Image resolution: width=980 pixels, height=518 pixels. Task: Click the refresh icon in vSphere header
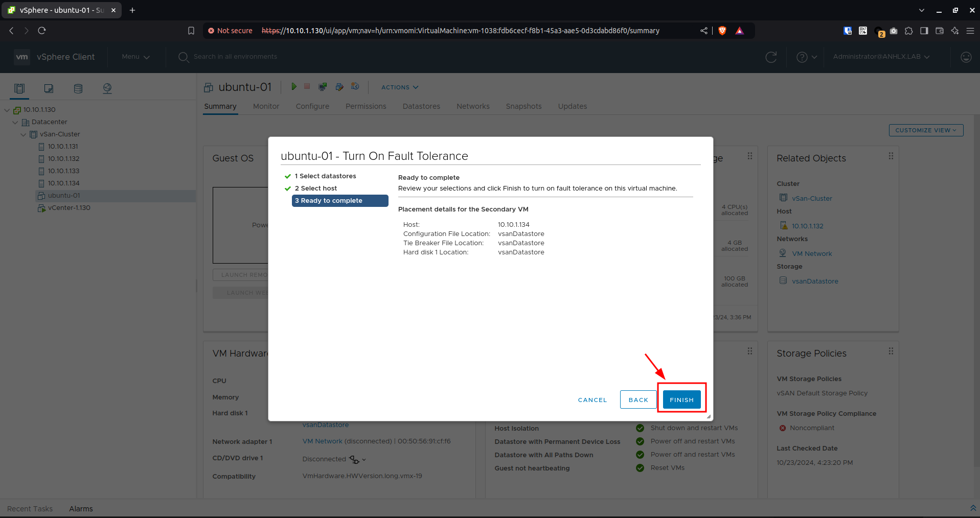(771, 57)
